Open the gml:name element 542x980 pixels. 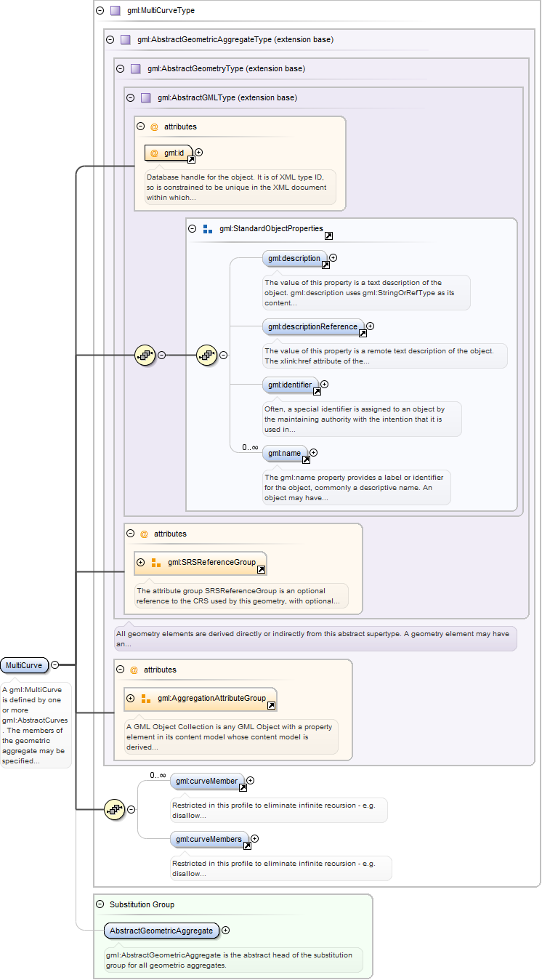coord(283,453)
